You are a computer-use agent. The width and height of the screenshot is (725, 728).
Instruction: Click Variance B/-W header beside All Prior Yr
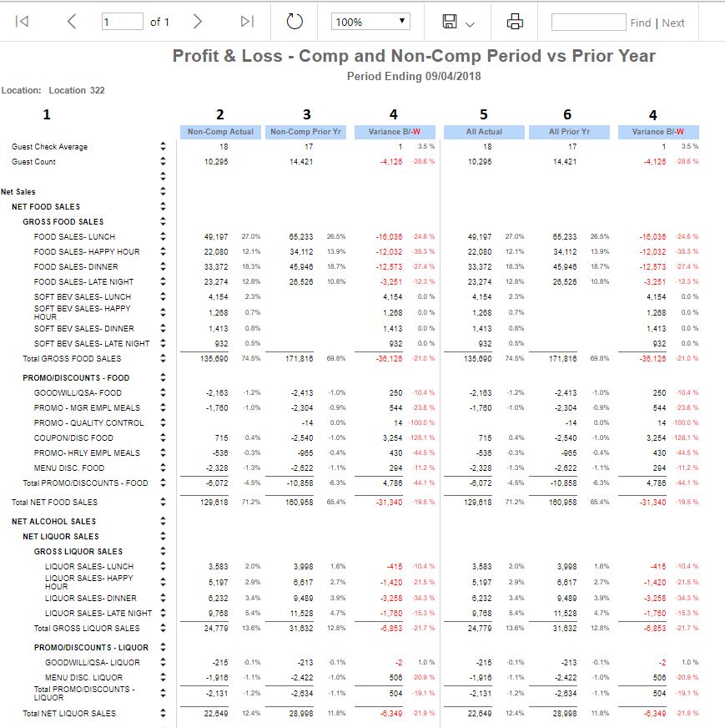pos(658,132)
